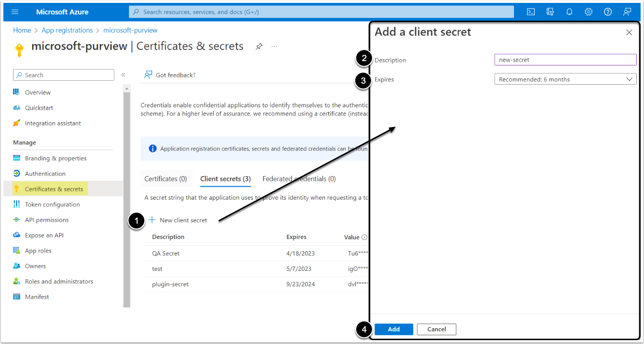Open the Help question mark icon

pyautogui.click(x=608, y=12)
